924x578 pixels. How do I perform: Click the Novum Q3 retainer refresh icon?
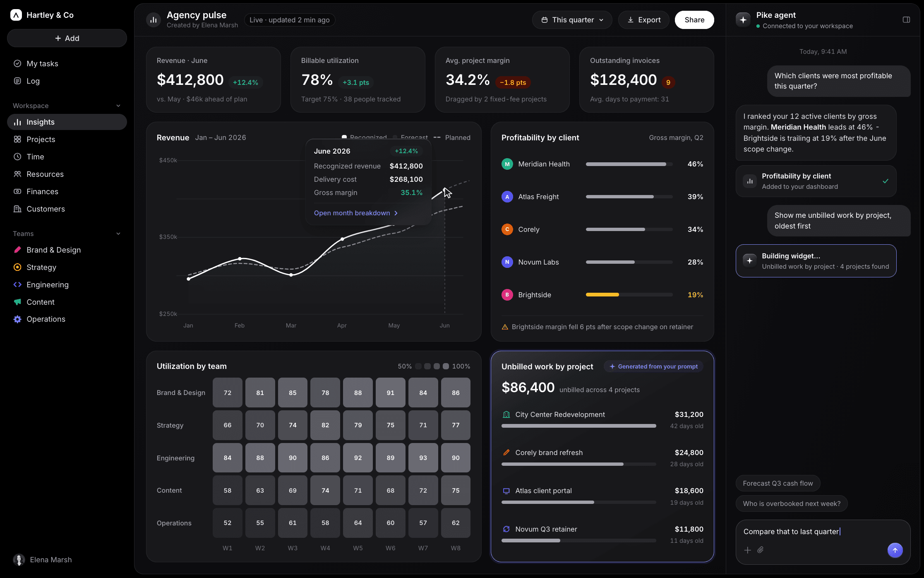(x=506, y=529)
